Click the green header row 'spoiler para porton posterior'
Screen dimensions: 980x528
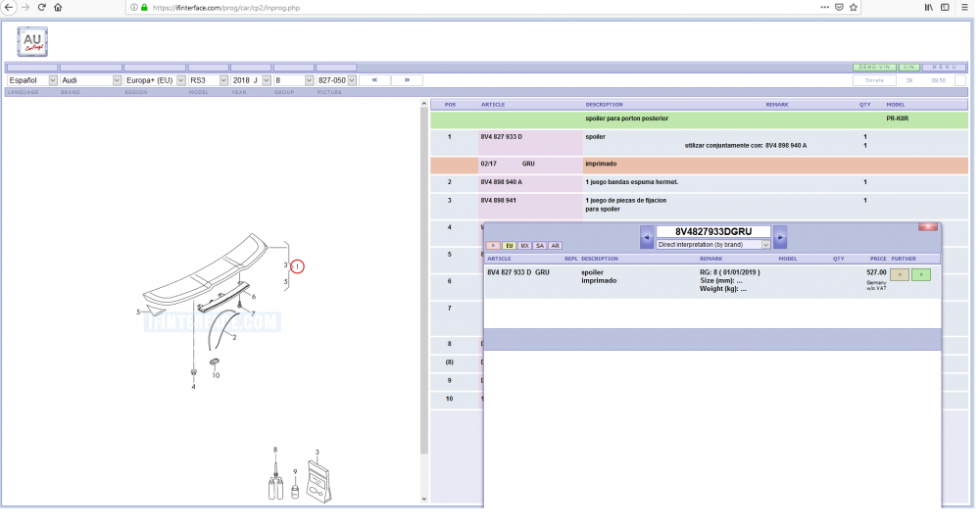click(699, 120)
